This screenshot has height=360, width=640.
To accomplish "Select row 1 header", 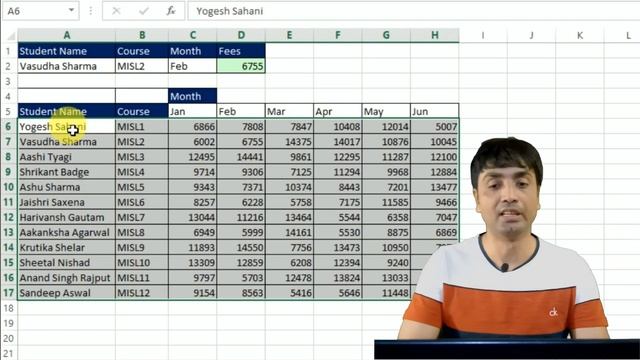I will click(8, 51).
